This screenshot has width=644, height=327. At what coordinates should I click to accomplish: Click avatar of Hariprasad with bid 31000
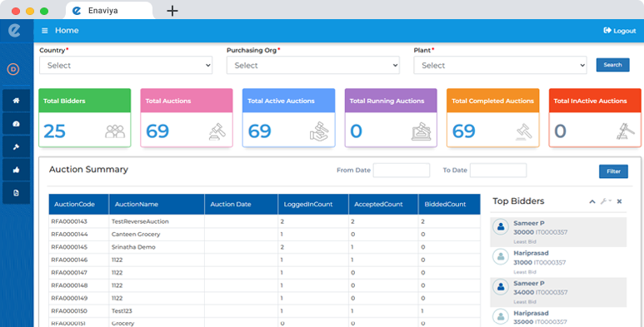coord(501,256)
